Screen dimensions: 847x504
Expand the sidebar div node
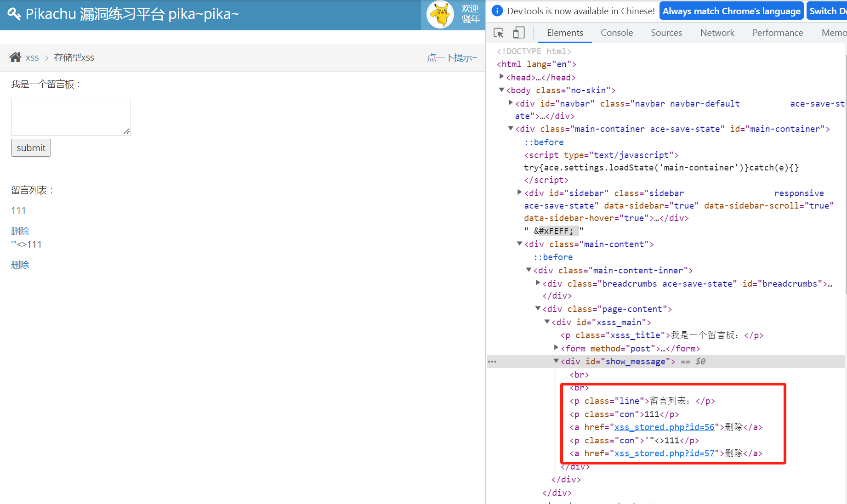click(520, 193)
